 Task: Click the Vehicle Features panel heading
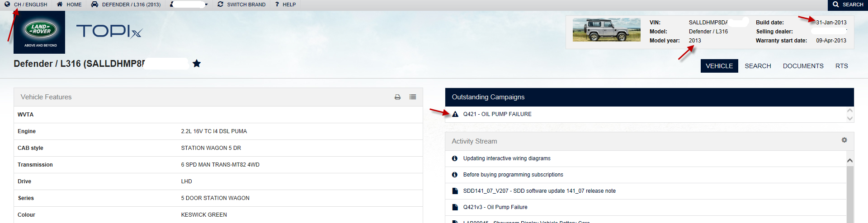pyautogui.click(x=46, y=97)
